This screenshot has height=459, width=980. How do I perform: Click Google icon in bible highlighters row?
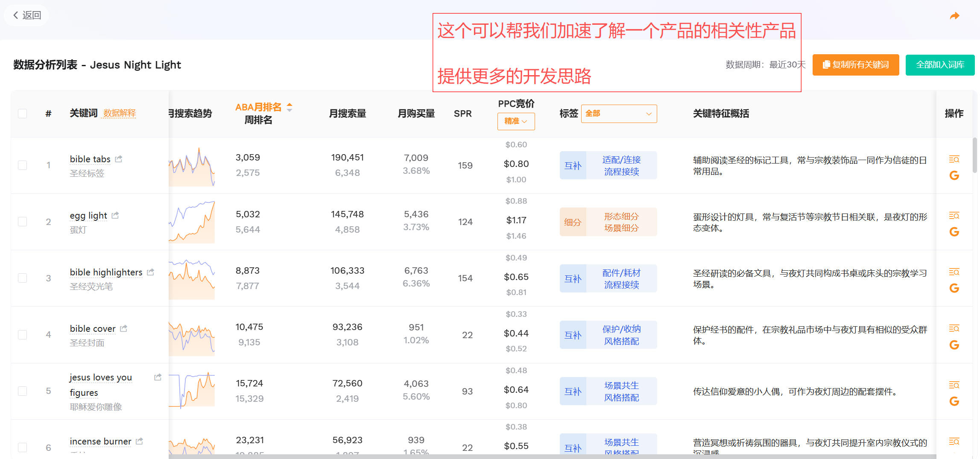[x=954, y=288]
